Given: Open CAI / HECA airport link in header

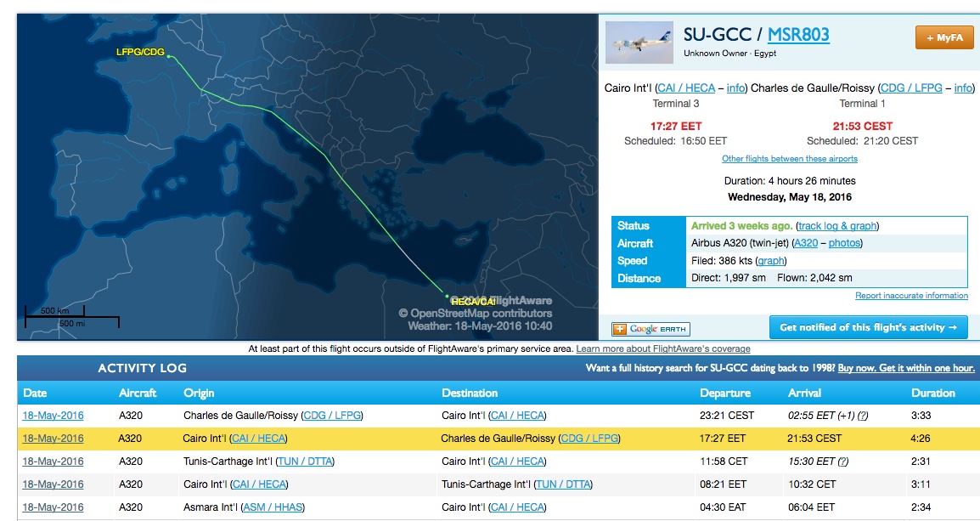Looking at the screenshot, I should coord(686,88).
